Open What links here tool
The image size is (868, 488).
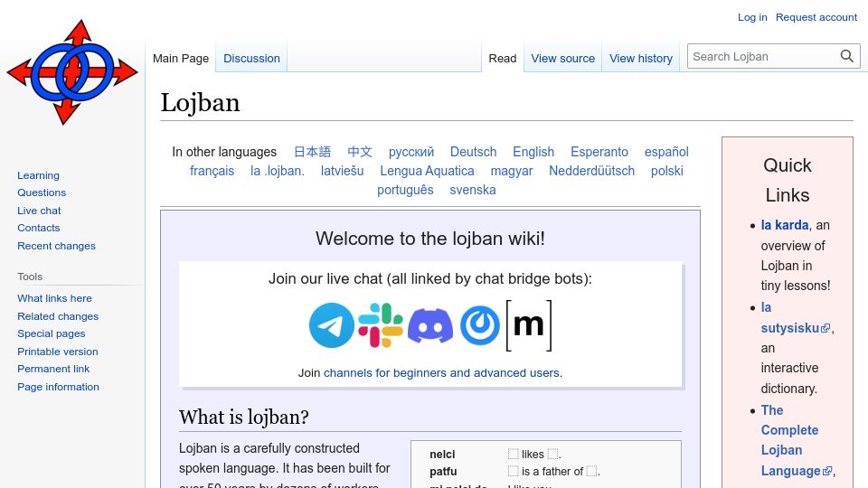coord(54,298)
